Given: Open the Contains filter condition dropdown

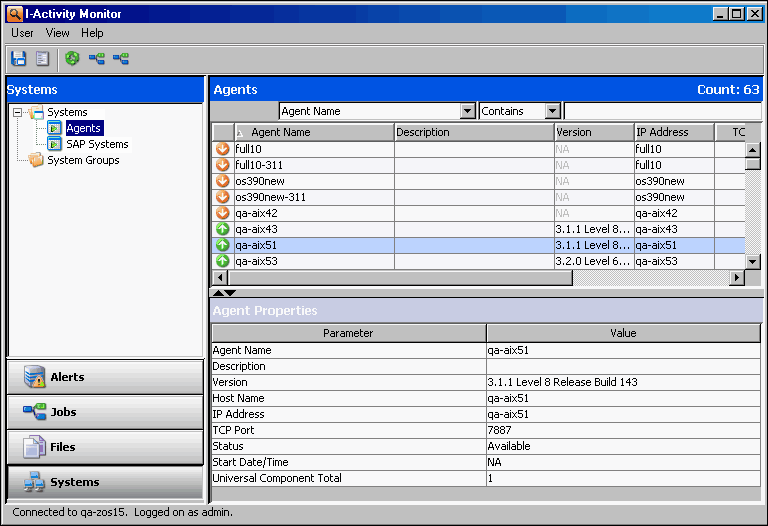Looking at the screenshot, I should (552, 111).
